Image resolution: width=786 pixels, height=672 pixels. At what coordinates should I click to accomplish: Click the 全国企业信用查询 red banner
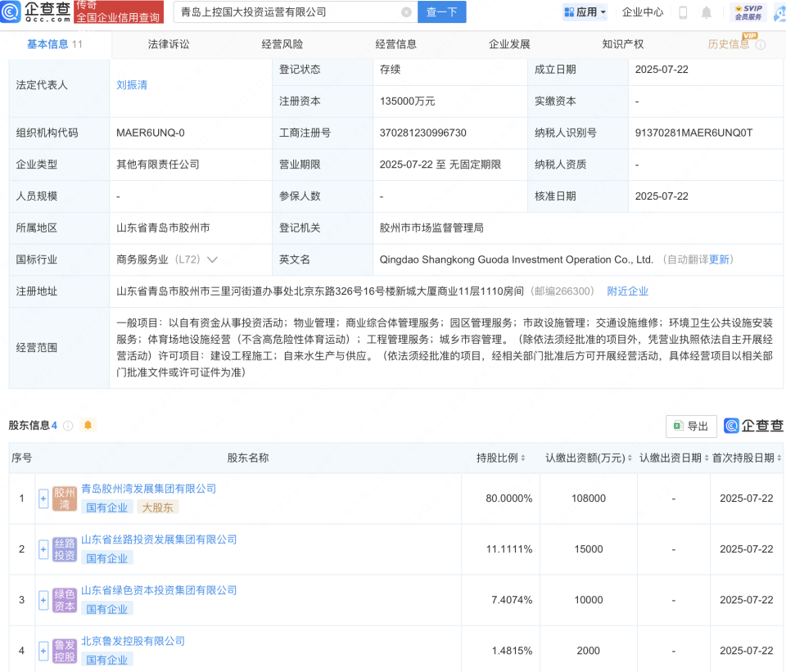point(119,12)
